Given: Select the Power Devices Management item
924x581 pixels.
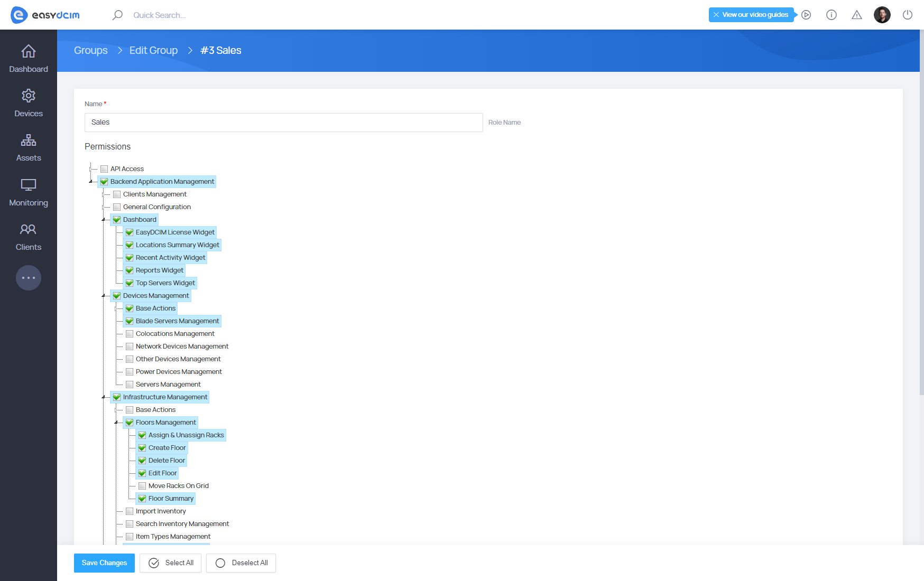Looking at the screenshot, I should click(179, 372).
